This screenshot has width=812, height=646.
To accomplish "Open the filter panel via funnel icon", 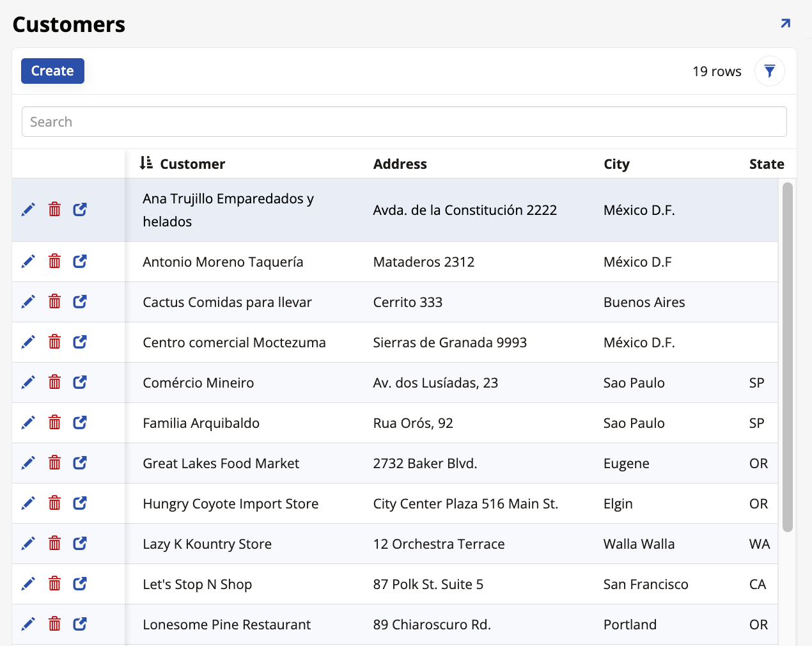I will (769, 70).
